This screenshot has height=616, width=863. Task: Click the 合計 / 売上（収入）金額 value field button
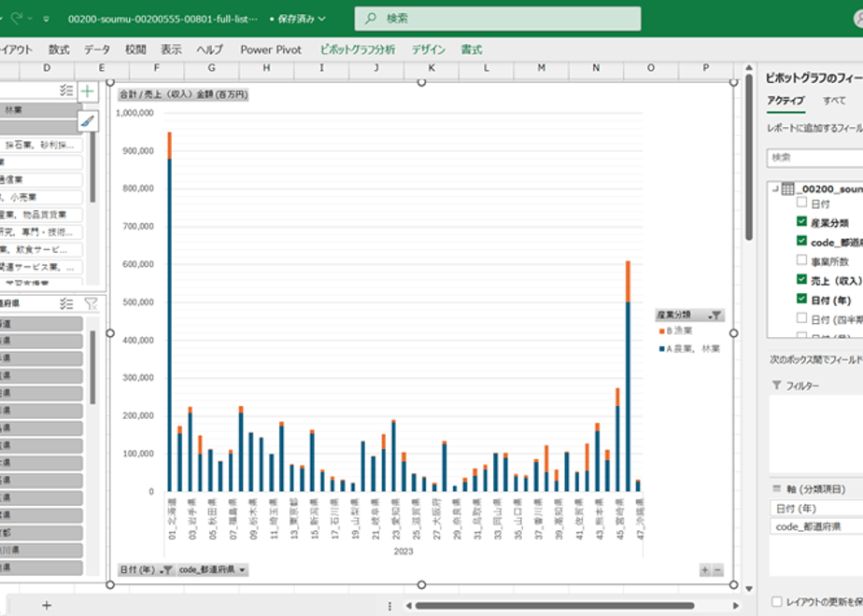click(x=183, y=94)
